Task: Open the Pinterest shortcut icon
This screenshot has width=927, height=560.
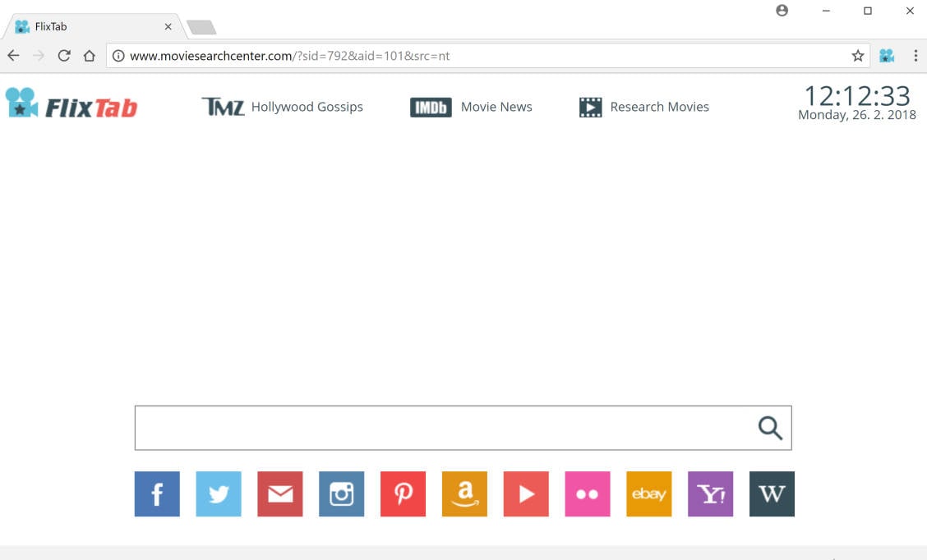Action: click(403, 493)
